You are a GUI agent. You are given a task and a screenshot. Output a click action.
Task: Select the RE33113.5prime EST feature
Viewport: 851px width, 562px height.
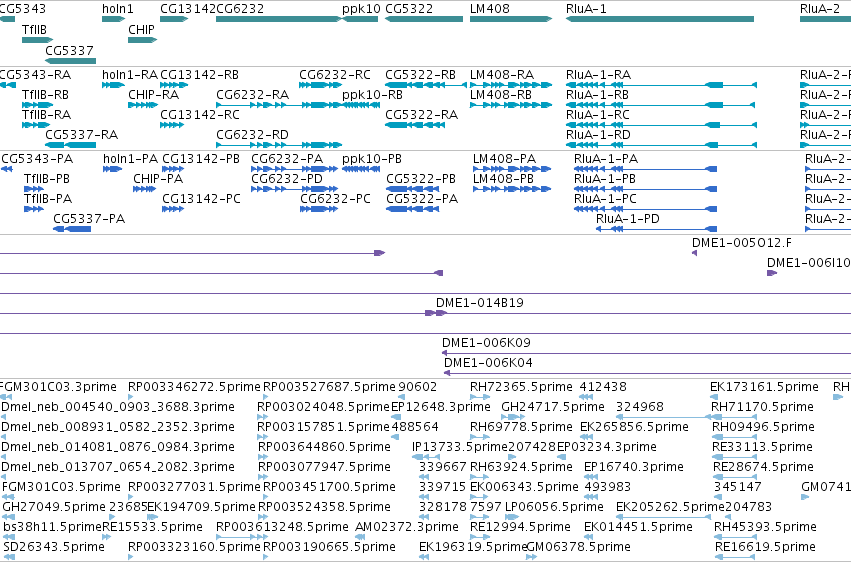coord(734,457)
